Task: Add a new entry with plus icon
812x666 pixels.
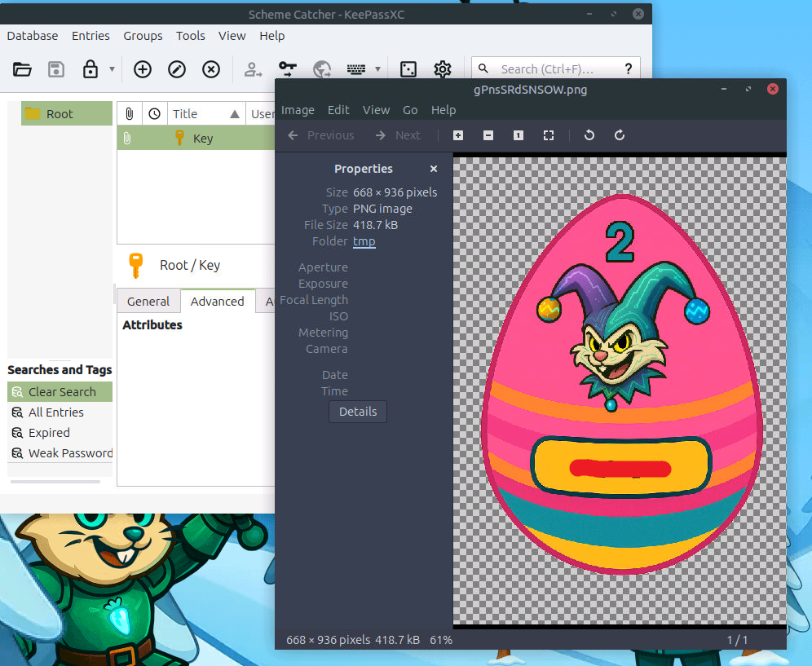Action: pos(143,69)
